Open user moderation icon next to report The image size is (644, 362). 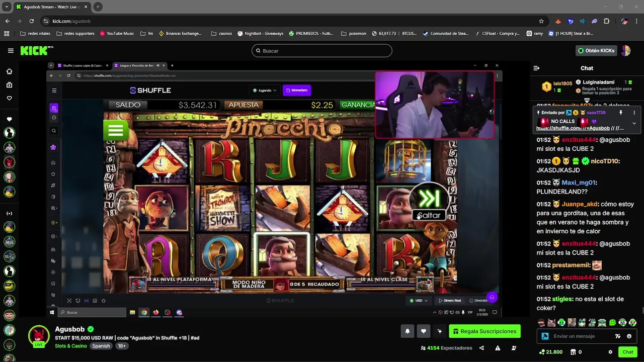(x=514, y=348)
